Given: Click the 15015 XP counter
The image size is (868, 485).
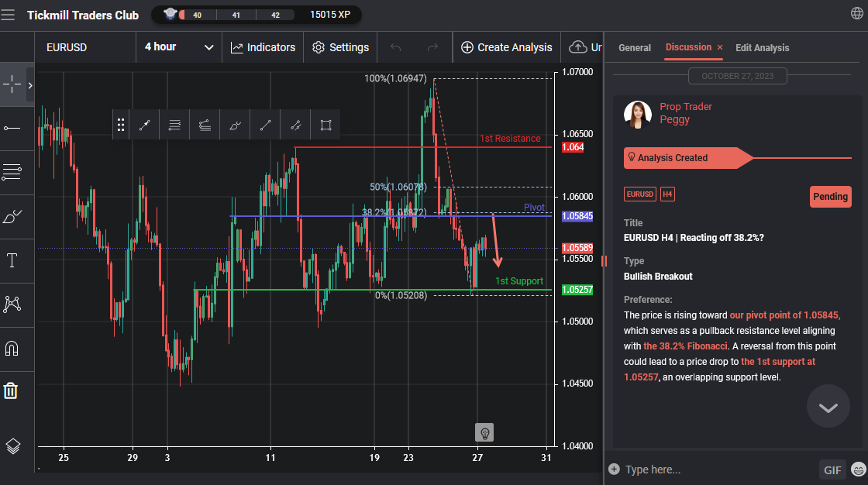Looking at the screenshot, I should [330, 15].
